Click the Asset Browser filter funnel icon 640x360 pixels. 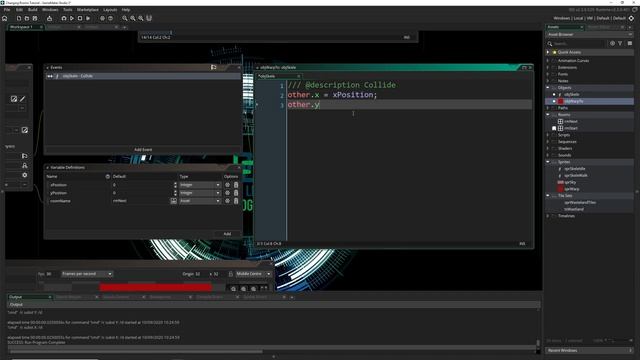click(x=620, y=43)
